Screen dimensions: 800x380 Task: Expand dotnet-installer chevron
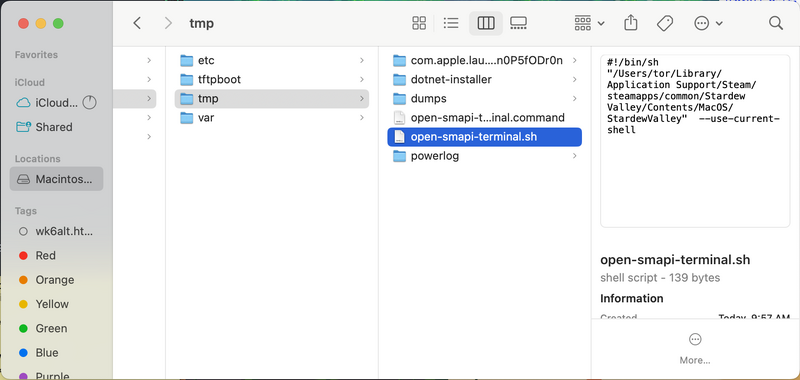[x=574, y=80]
